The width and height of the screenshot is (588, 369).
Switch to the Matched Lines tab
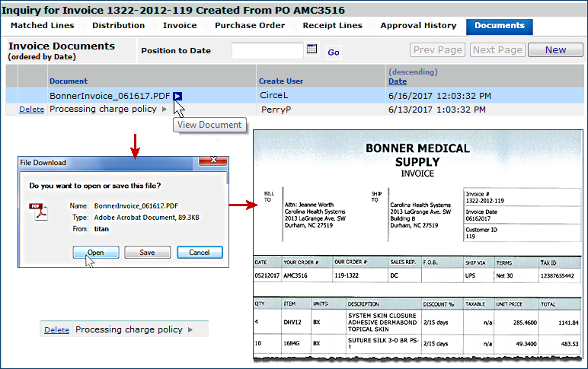tap(42, 26)
